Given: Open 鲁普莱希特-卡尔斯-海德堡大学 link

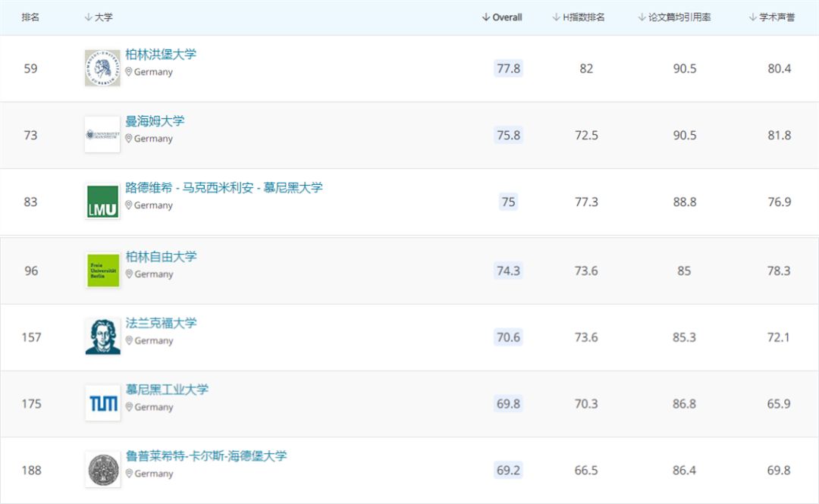Looking at the screenshot, I should (x=206, y=456).
